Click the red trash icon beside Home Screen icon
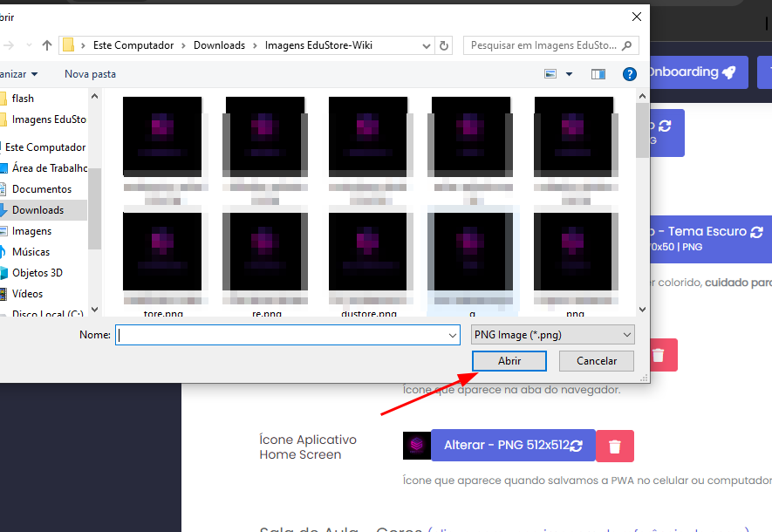The width and height of the screenshot is (772, 532). [x=615, y=446]
